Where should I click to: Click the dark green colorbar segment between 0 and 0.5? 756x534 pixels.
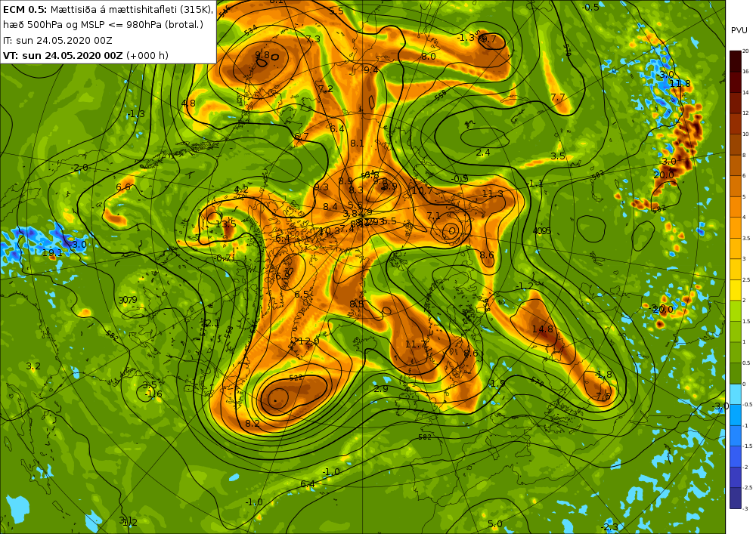(736, 373)
